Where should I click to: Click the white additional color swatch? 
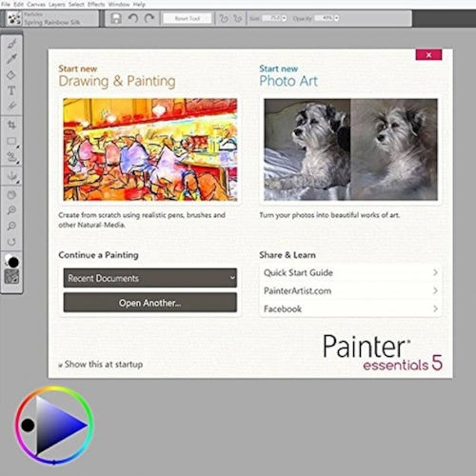(x=8, y=258)
